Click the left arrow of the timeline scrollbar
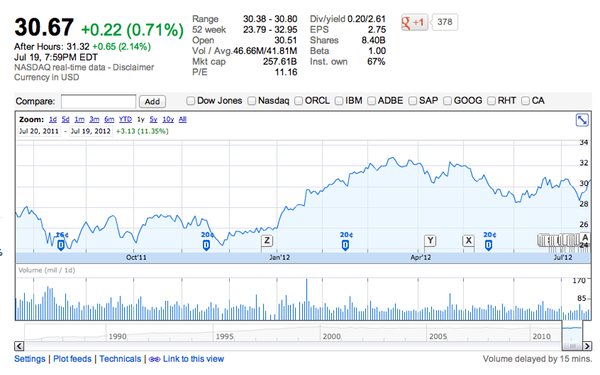 (x=19, y=346)
